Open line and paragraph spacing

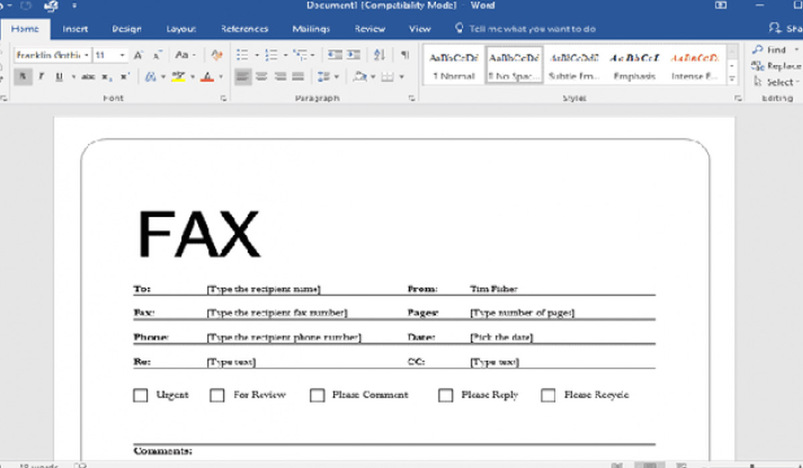324,77
